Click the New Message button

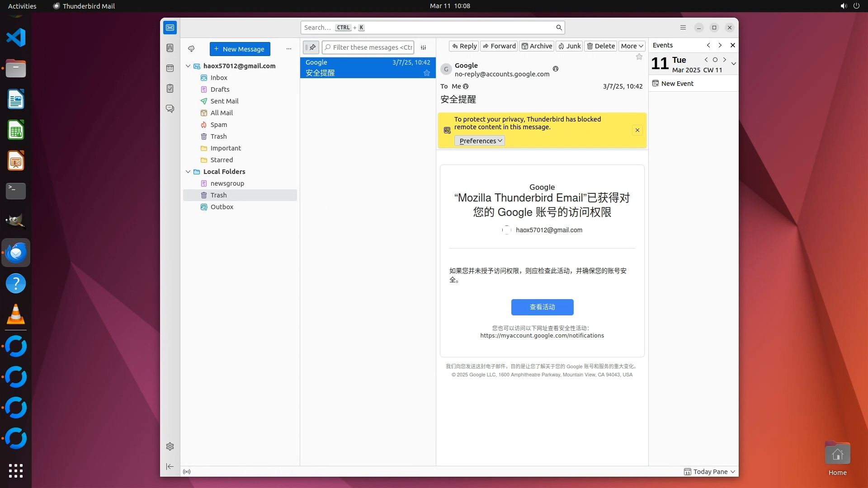[240, 49]
